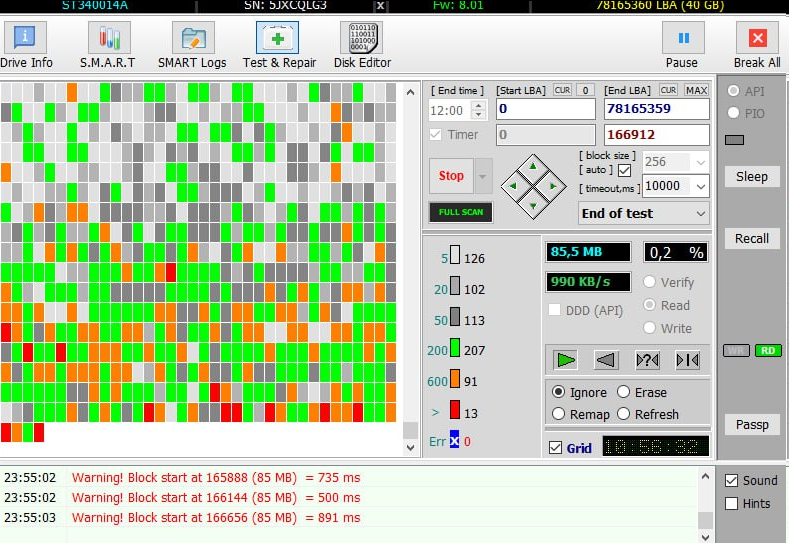The width and height of the screenshot is (789, 543).
Task: Open the dropdown arrow beside Stop
Action: coord(483,176)
